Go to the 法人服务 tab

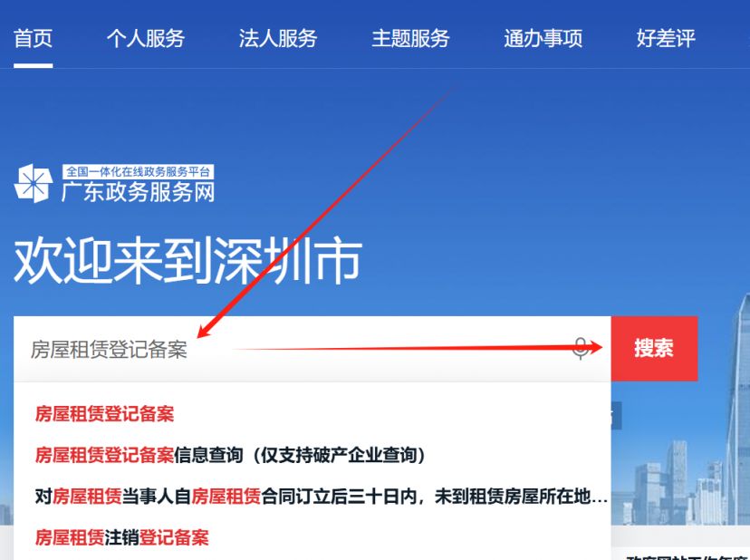click(278, 38)
